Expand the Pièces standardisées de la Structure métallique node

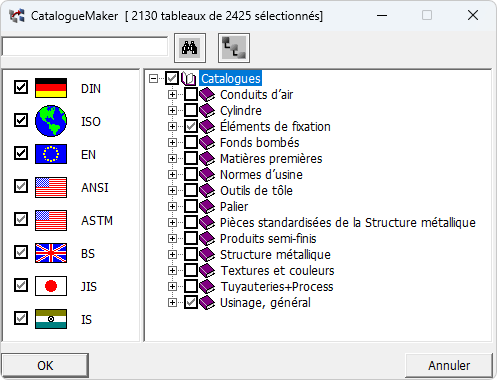[172, 223]
